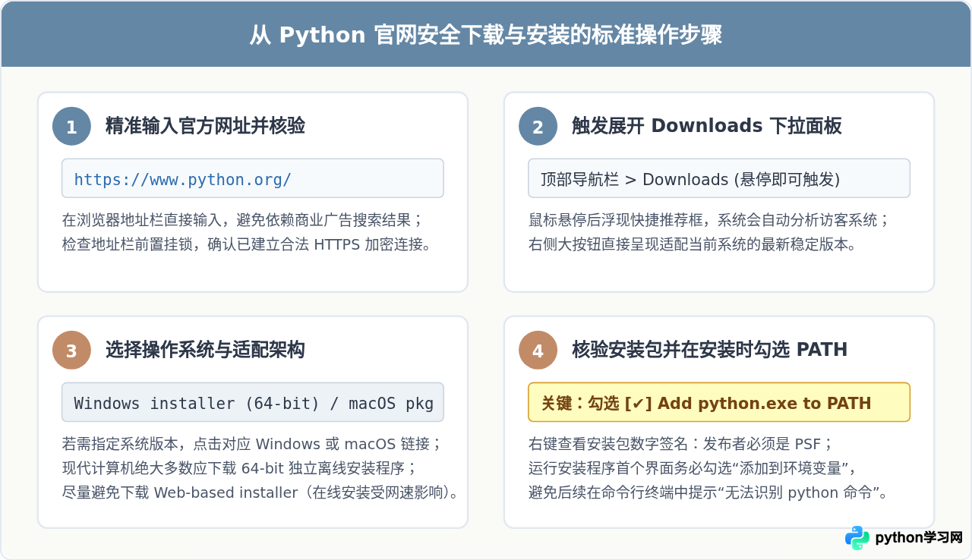Select heading "精准输入官方网址并核验"
This screenshot has width=972, height=560.
point(205,126)
